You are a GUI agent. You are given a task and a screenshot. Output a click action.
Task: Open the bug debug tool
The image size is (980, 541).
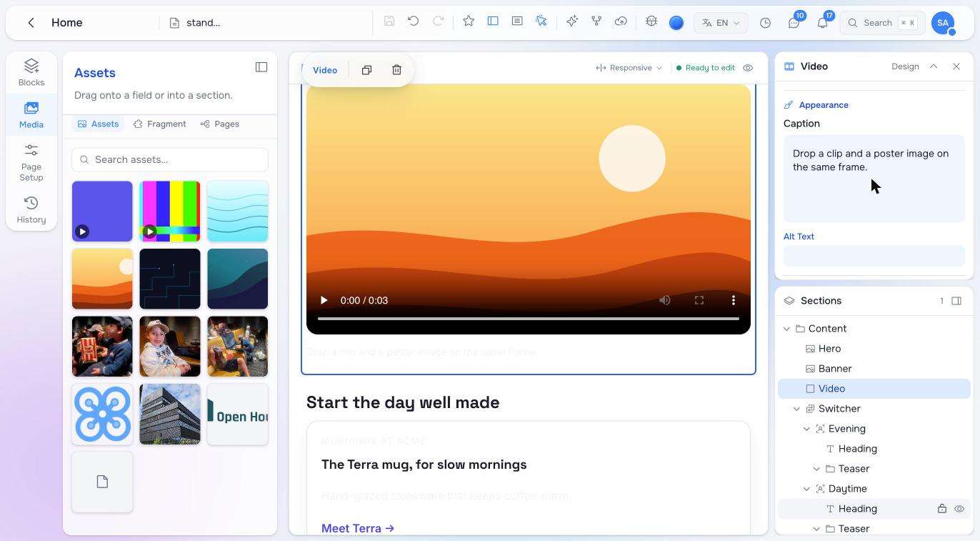651,21
